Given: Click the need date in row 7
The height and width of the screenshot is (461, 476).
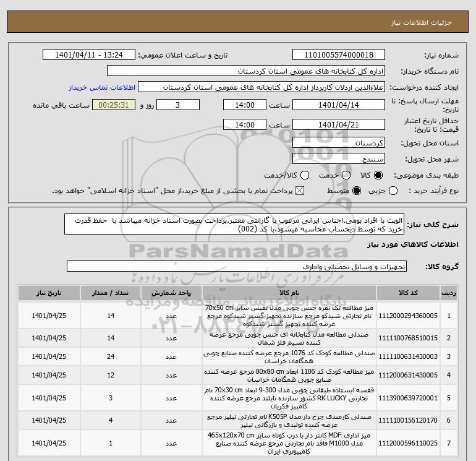Looking at the screenshot, I should 49,443.
